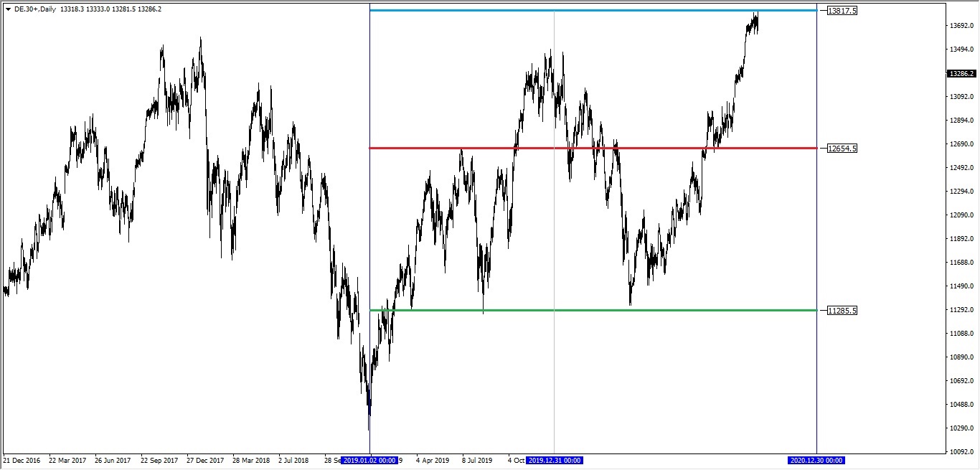Select the red horizontal line at 12654.5
This screenshot has height=470, width=980.
[x=646, y=149]
